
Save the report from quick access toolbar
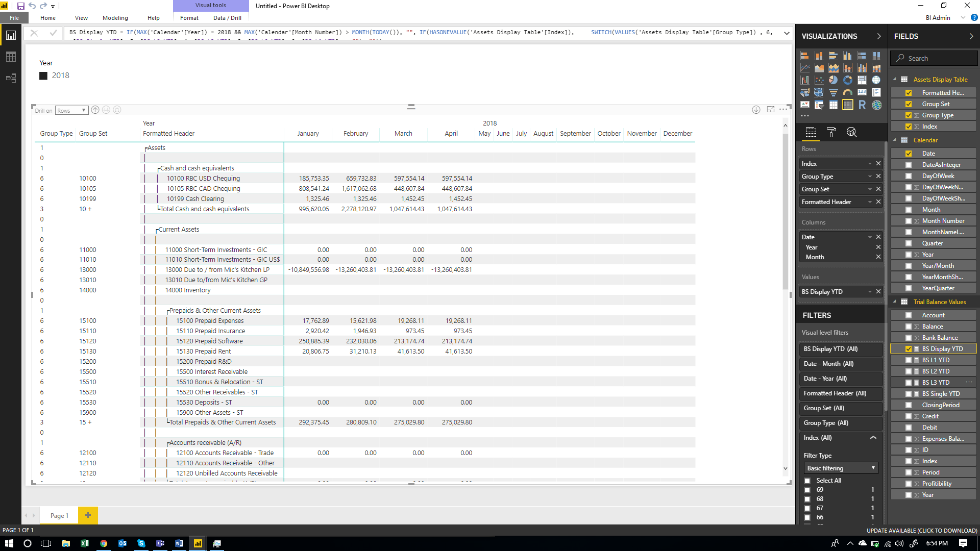tap(21, 6)
